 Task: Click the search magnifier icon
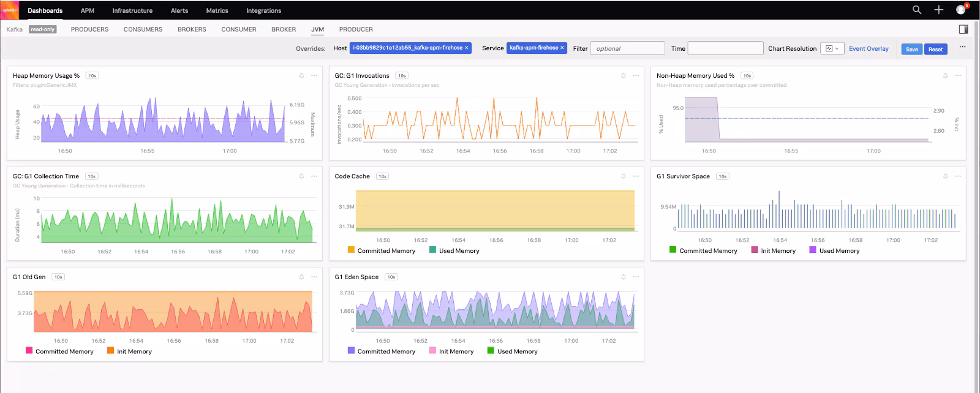(x=917, y=10)
